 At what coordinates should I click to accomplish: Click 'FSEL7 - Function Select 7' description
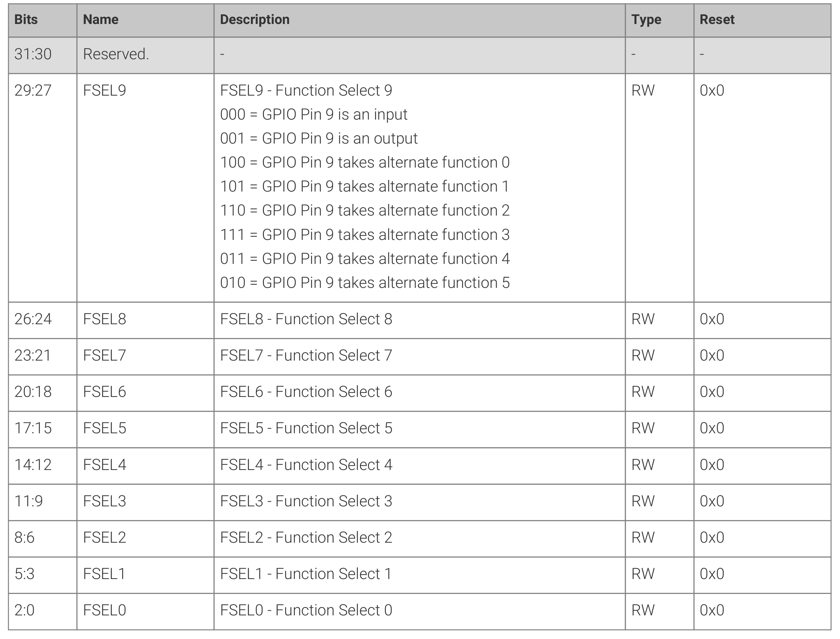[x=306, y=355]
